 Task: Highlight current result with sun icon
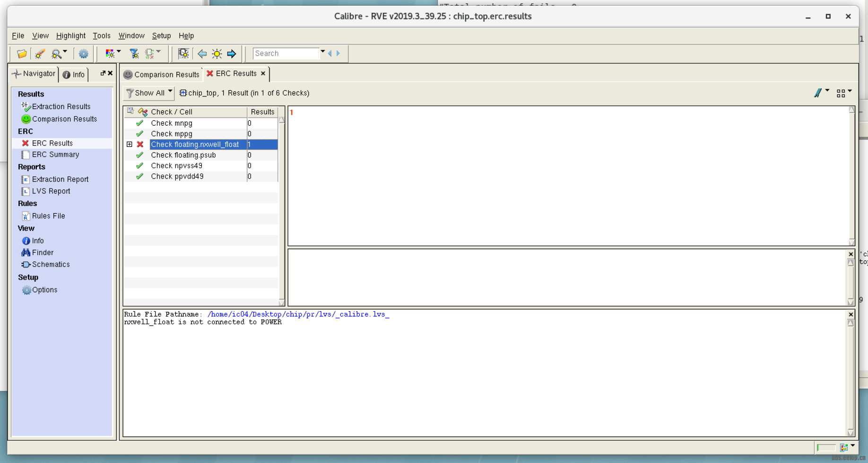click(x=217, y=54)
